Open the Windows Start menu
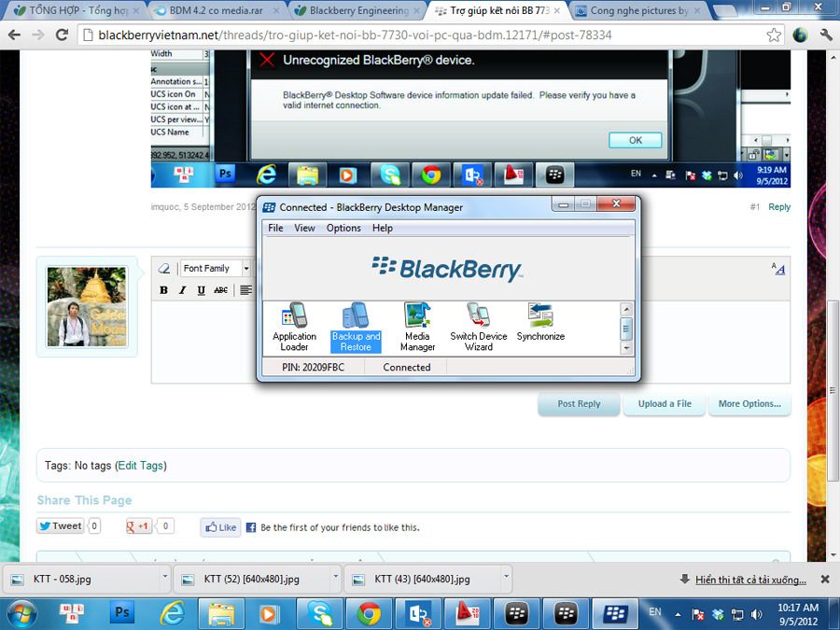The image size is (840, 630). coord(21,614)
